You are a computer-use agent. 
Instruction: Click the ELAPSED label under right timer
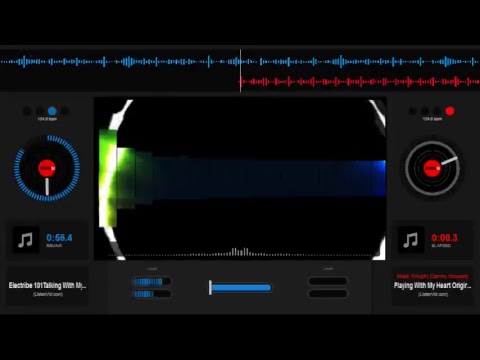[441, 246]
